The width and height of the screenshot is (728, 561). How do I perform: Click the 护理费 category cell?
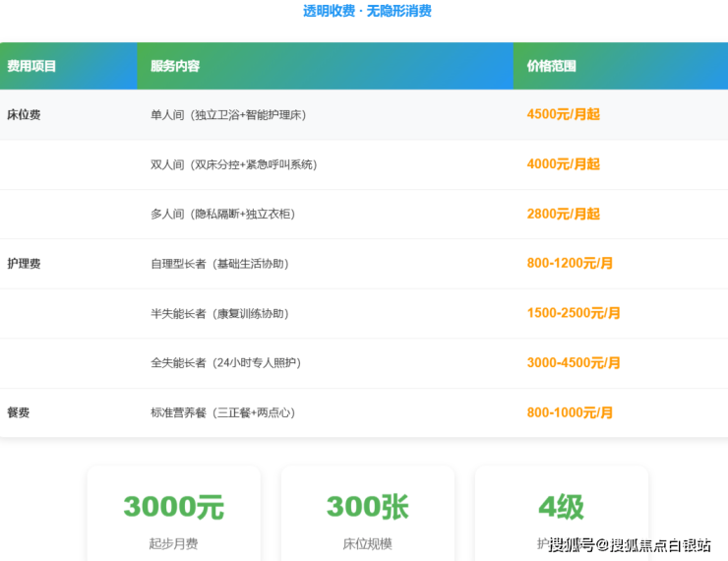tap(24, 265)
